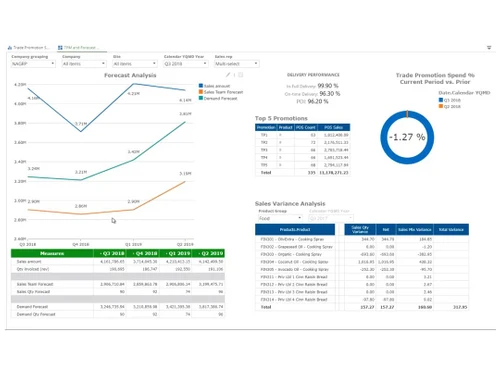
Task: Click the Total row in Sales Variance Analysis
Action: coord(362,307)
